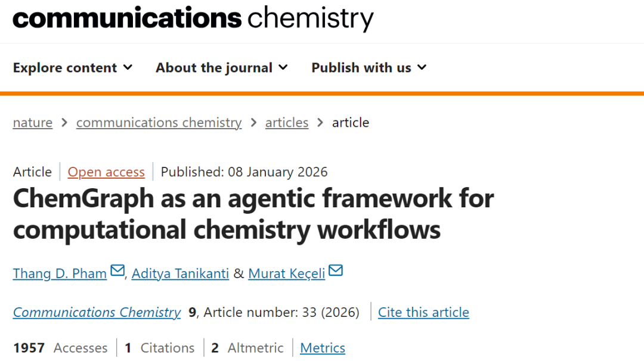
Task: Select the About the journal menu
Action: pyautogui.click(x=214, y=68)
